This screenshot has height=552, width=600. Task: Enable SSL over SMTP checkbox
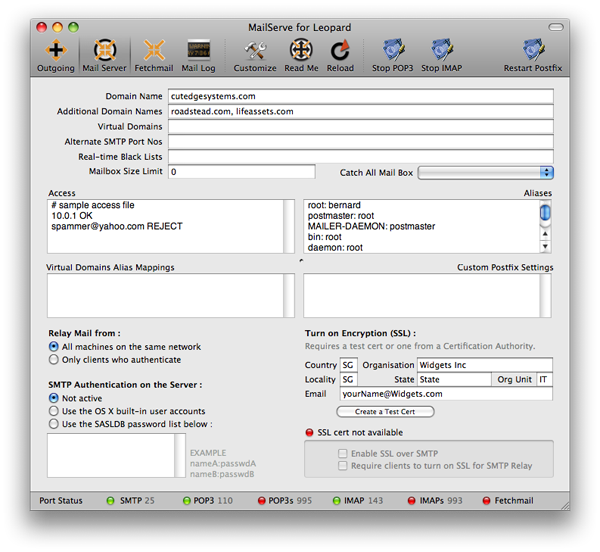point(342,455)
